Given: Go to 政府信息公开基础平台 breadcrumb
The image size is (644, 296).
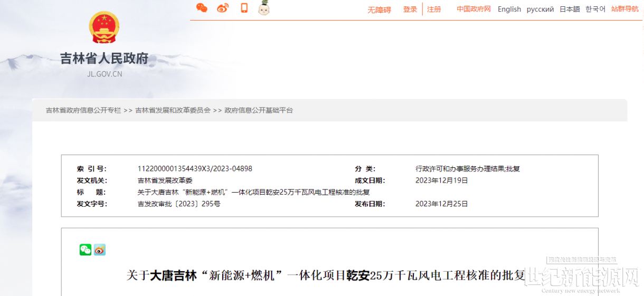Looking at the screenshot, I should pyautogui.click(x=259, y=110).
